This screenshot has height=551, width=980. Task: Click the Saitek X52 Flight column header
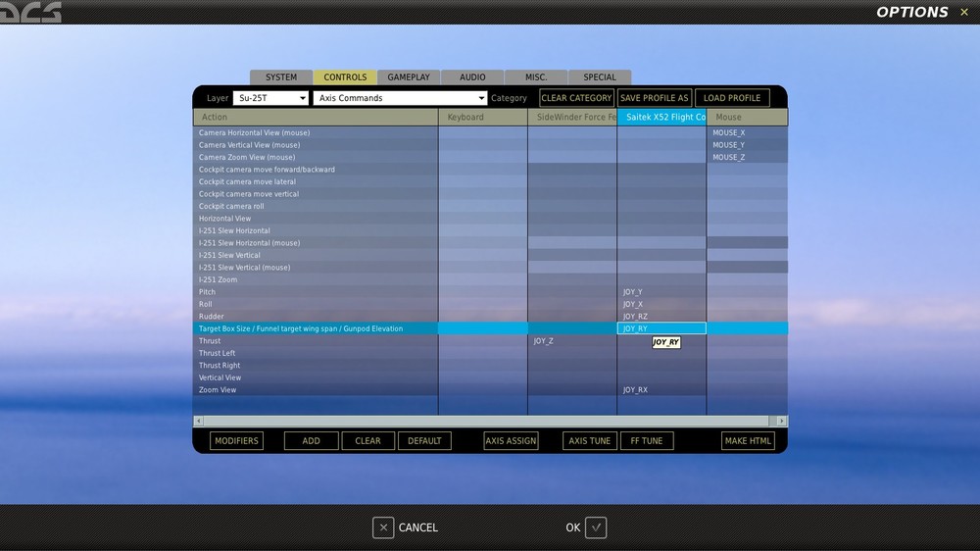[661, 117]
